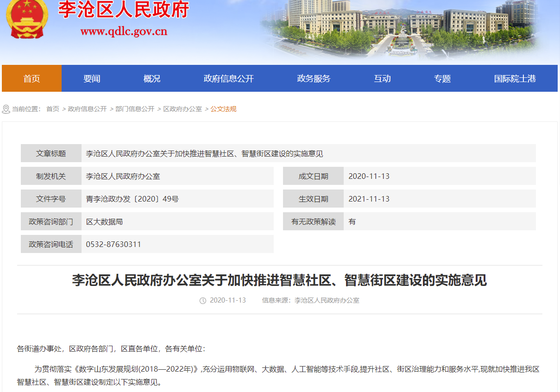
Task: Open the 政府信息公开 navigation menu
Action: tap(229, 79)
